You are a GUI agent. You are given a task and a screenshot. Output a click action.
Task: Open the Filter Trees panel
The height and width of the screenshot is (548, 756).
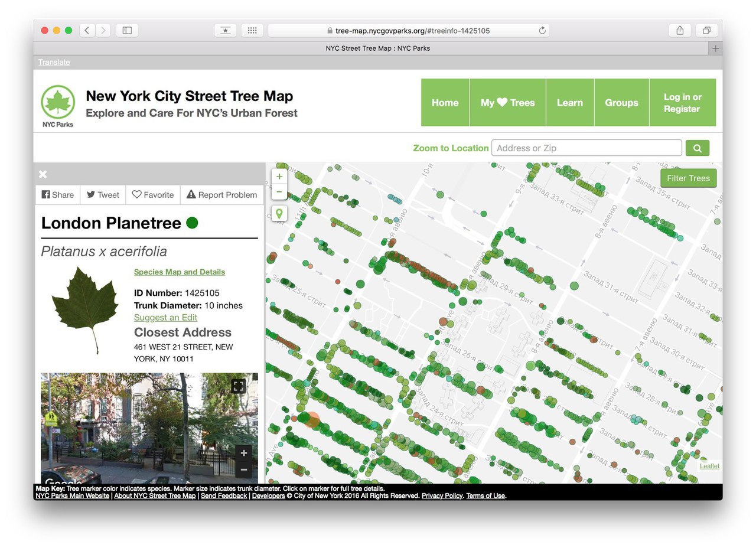point(688,178)
